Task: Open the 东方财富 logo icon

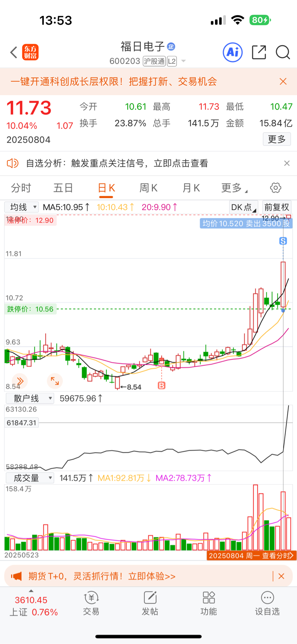Action: [31, 52]
